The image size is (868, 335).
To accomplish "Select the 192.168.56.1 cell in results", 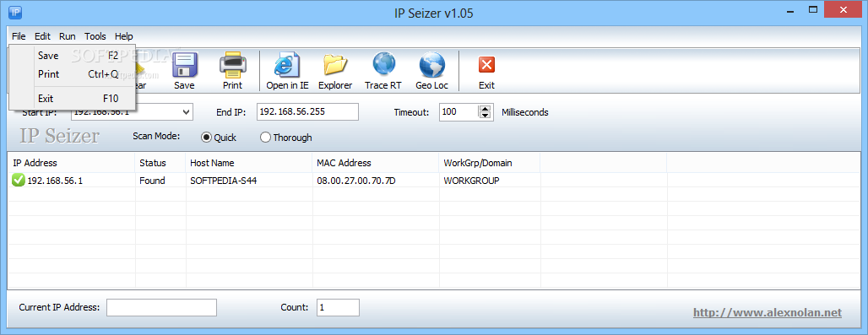I will point(56,181).
